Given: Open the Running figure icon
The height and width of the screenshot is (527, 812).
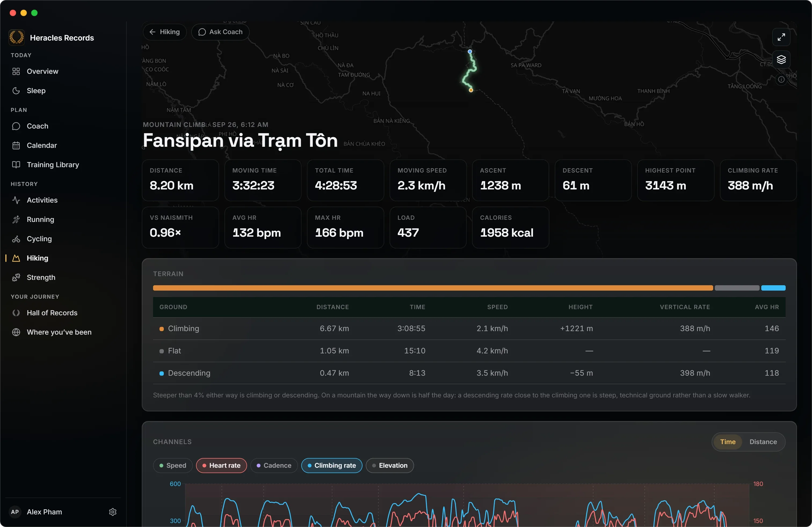Looking at the screenshot, I should [x=16, y=219].
